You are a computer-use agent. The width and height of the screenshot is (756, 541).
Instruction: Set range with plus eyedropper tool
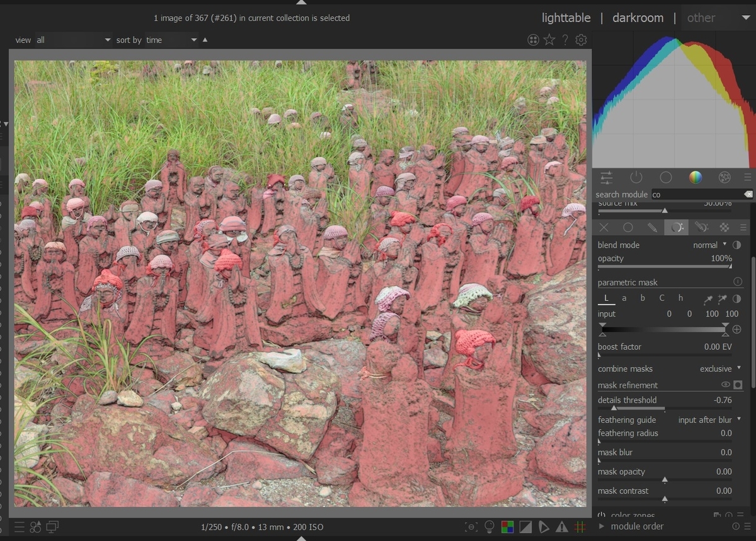pyautogui.click(x=722, y=298)
